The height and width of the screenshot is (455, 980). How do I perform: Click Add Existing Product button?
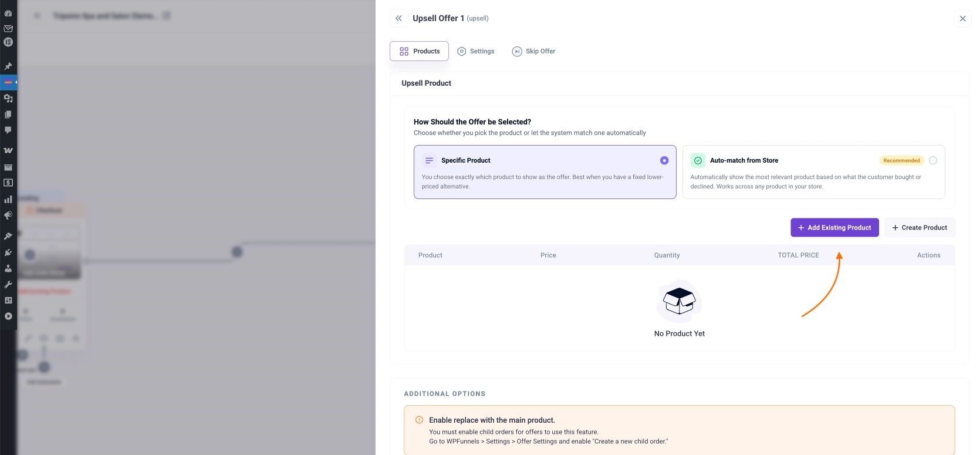[x=834, y=228]
